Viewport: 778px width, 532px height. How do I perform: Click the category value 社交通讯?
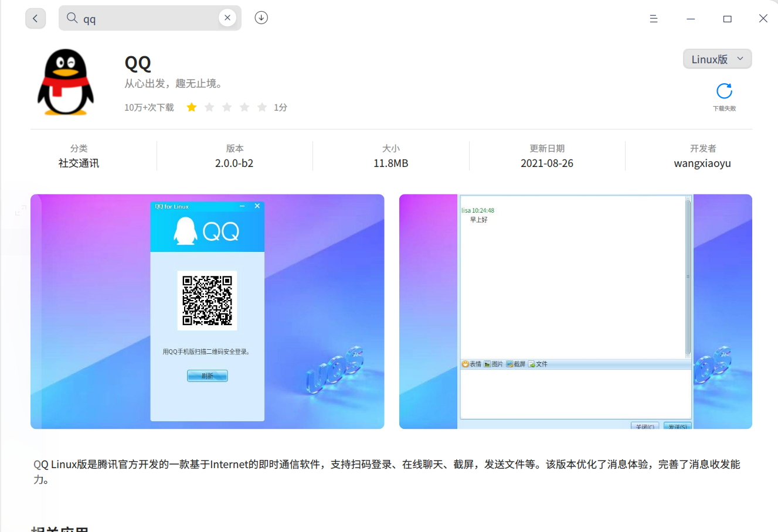tap(79, 163)
